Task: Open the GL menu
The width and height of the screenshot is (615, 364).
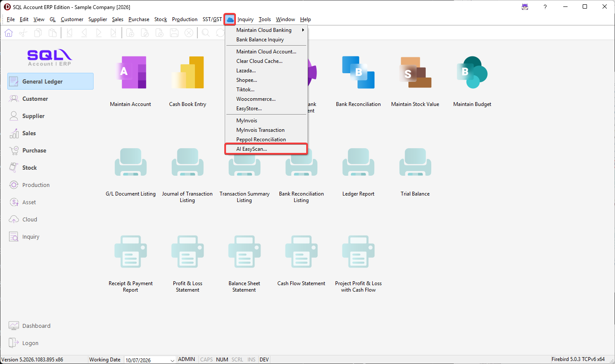Action: click(53, 19)
